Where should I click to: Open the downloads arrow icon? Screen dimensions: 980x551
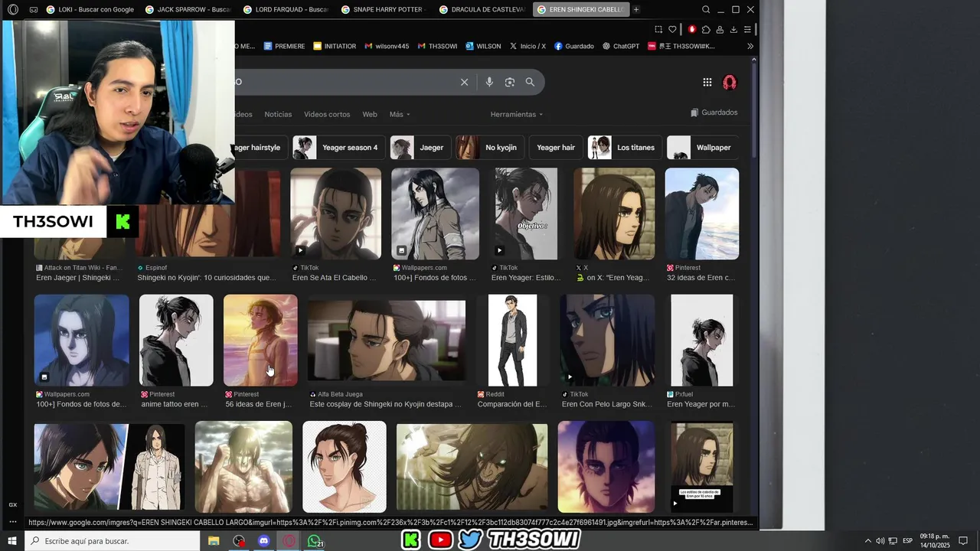tap(733, 29)
